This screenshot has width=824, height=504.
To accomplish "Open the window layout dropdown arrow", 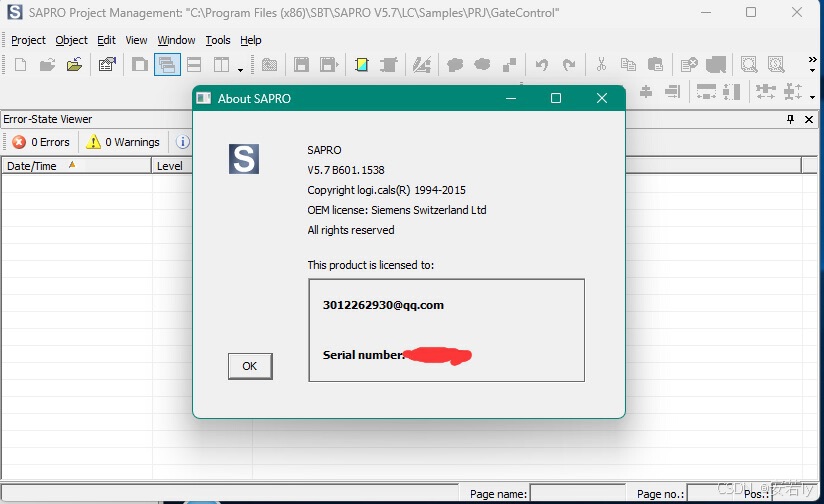I will (240, 69).
